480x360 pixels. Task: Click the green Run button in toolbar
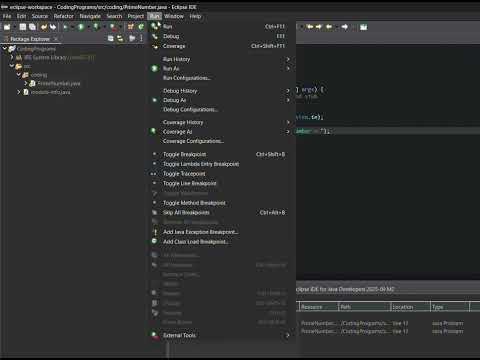pyautogui.click(x=81, y=27)
